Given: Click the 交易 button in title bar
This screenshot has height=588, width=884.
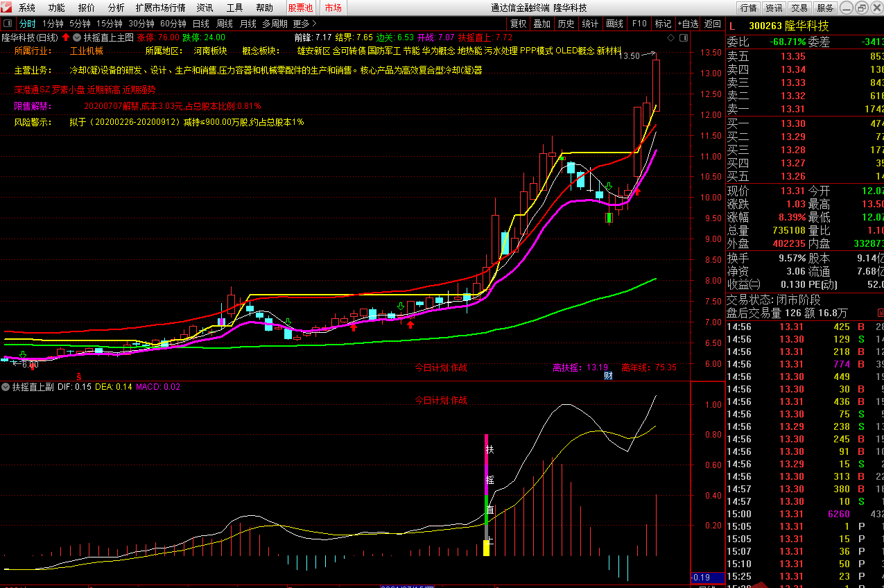Looking at the screenshot, I should [799, 8].
